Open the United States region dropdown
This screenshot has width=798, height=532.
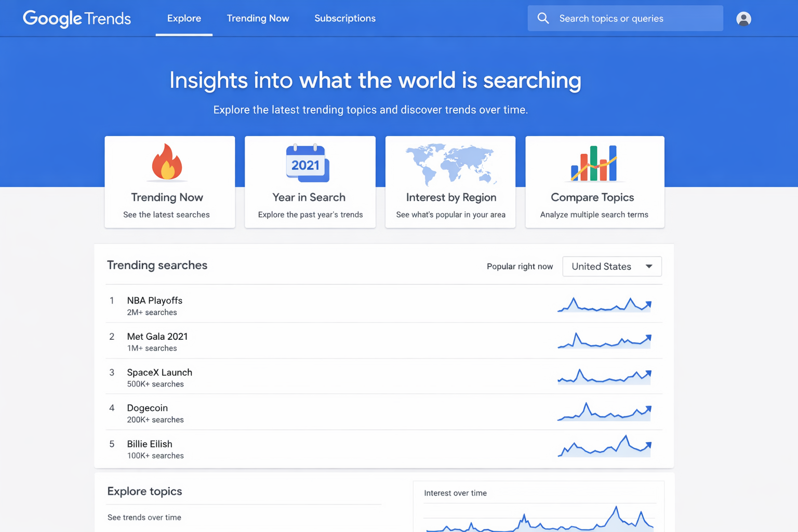[x=611, y=267]
